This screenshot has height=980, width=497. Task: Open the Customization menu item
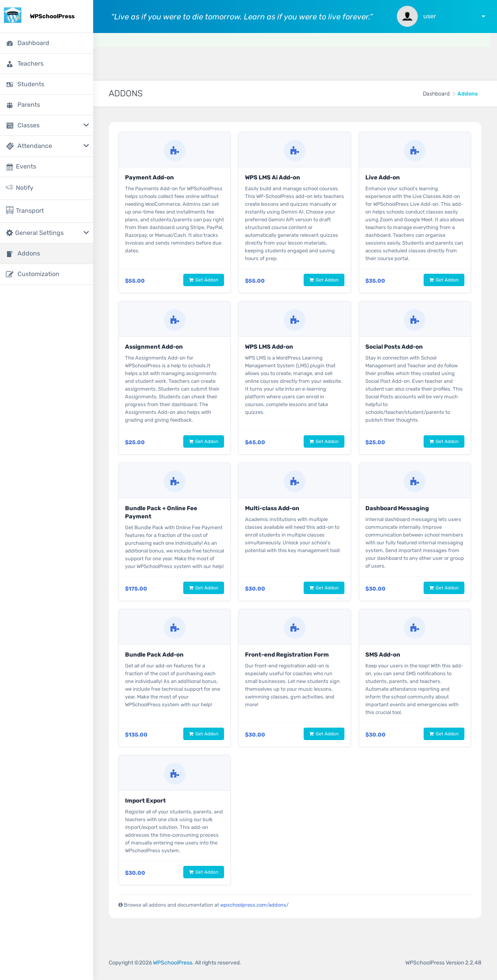click(47, 274)
